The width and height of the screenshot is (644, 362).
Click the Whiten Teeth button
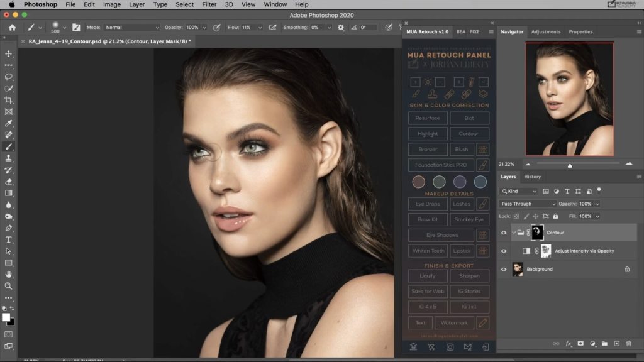pos(428,250)
